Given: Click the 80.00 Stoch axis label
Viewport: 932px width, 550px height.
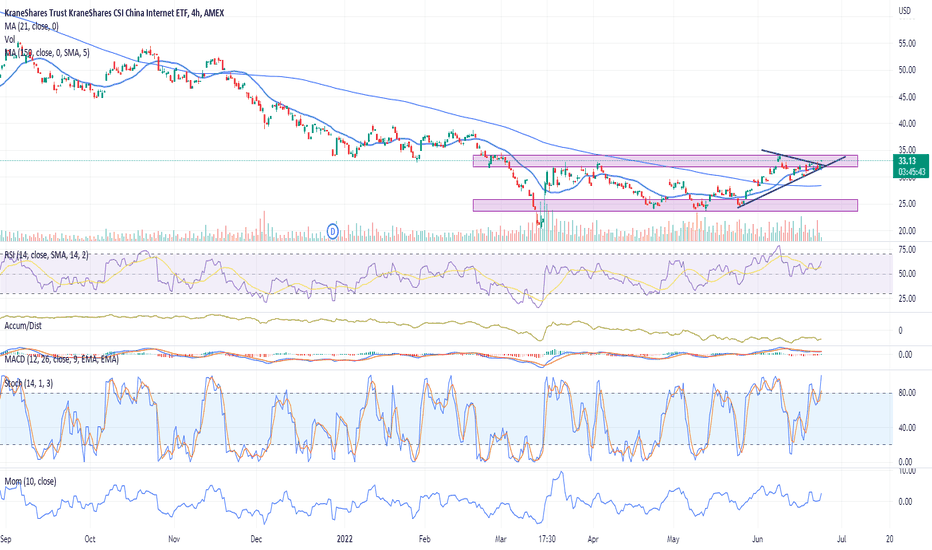Looking at the screenshot, I should (906, 393).
